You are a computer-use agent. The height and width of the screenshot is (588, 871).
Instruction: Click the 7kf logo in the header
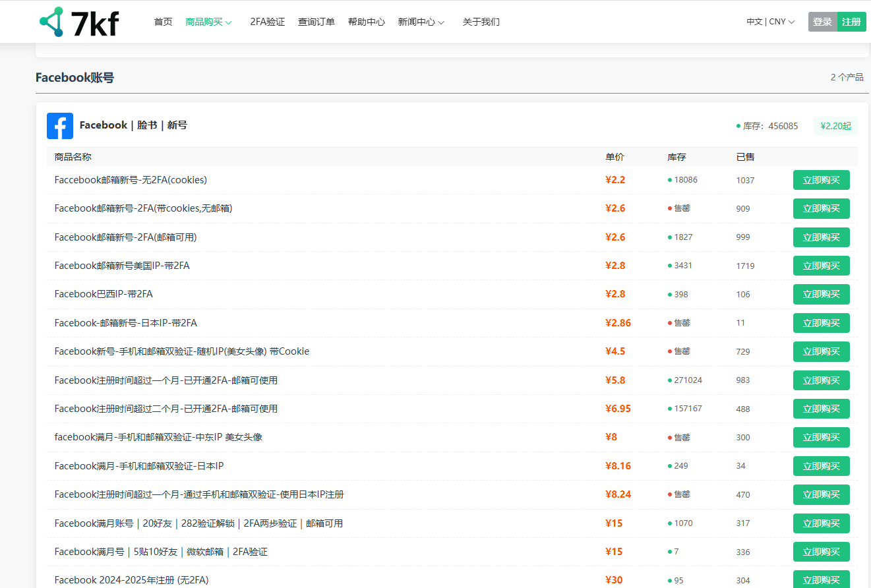click(79, 22)
